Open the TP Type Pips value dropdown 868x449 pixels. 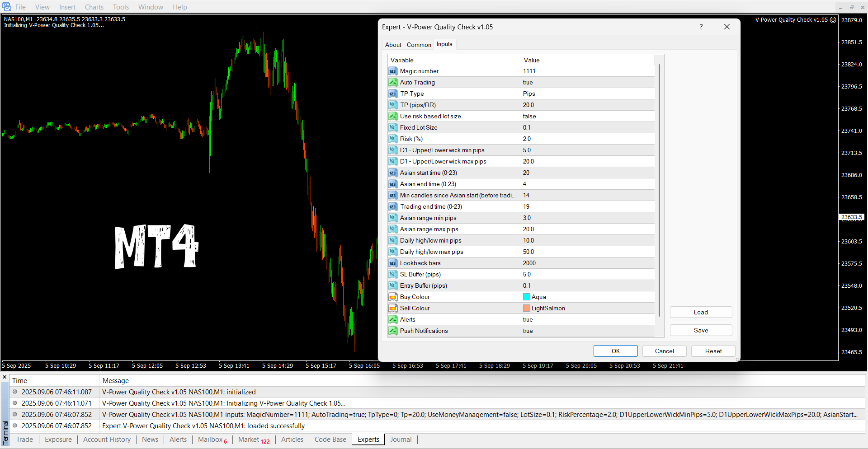click(588, 94)
